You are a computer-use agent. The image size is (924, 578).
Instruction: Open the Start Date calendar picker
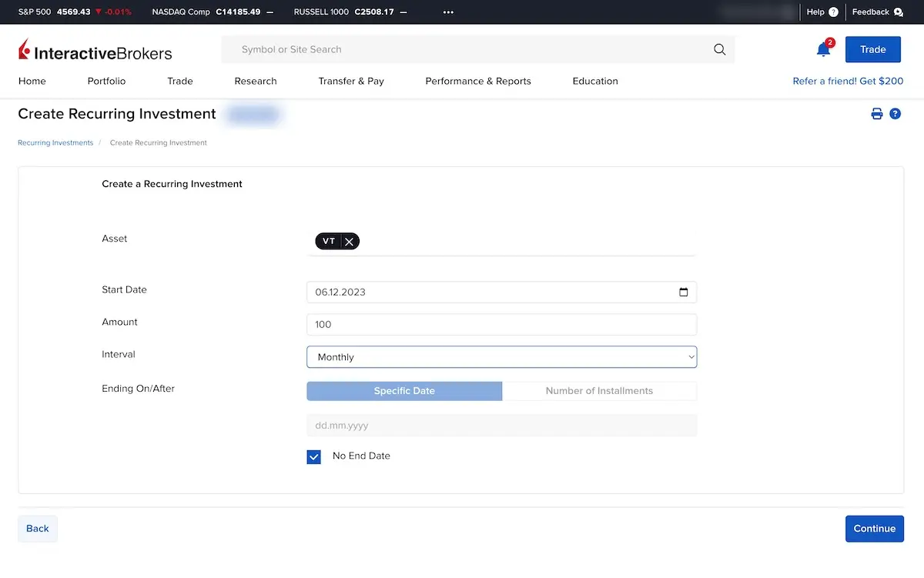[683, 292]
